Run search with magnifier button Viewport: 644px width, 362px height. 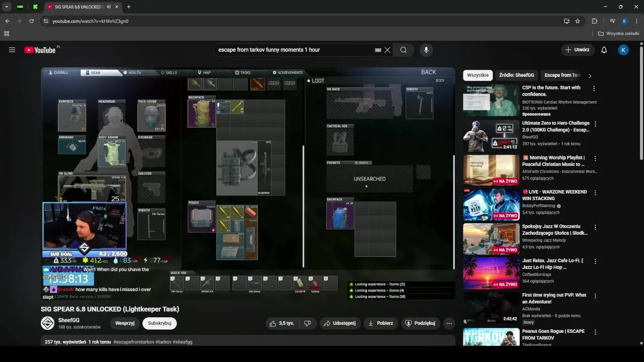pyautogui.click(x=404, y=50)
